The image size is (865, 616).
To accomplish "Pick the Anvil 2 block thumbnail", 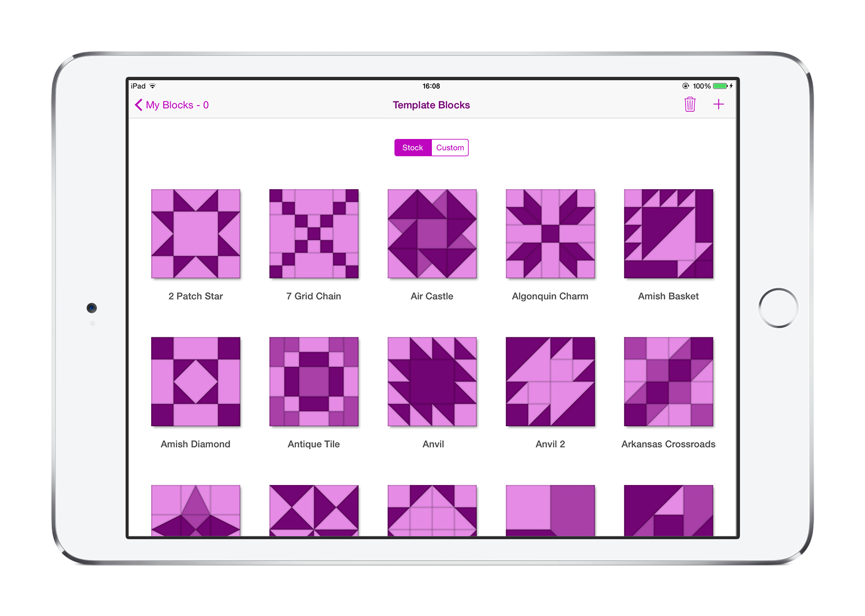I will 550,382.
